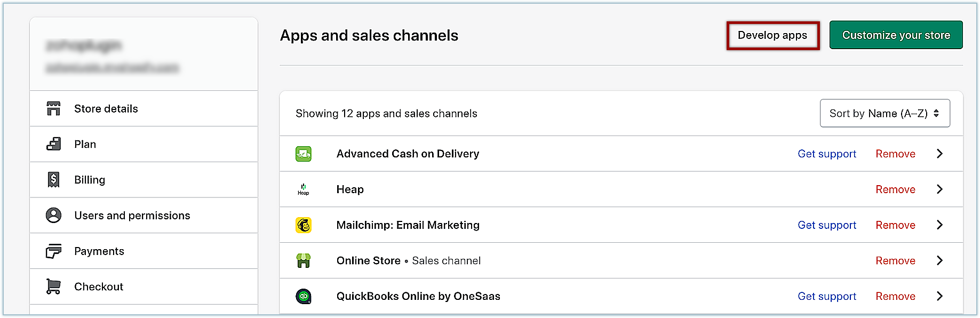Click the Mailchimp app icon
This screenshot has height=318, width=980.
tap(304, 225)
